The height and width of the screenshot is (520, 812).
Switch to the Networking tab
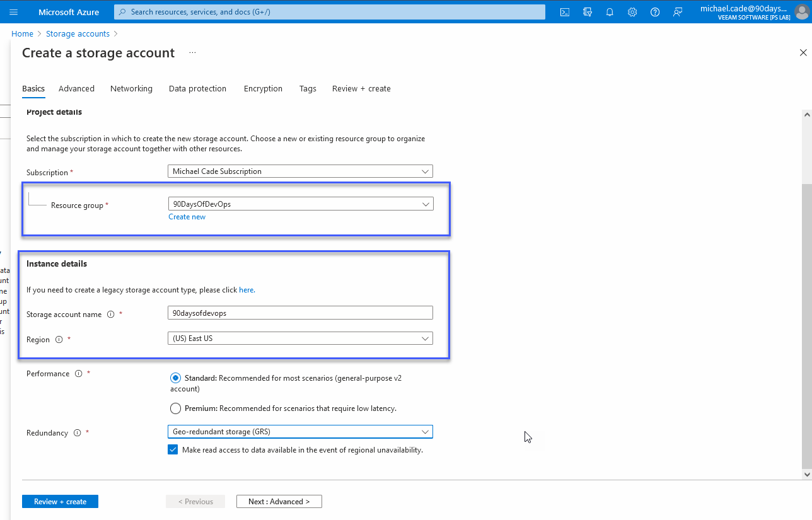[x=131, y=88]
